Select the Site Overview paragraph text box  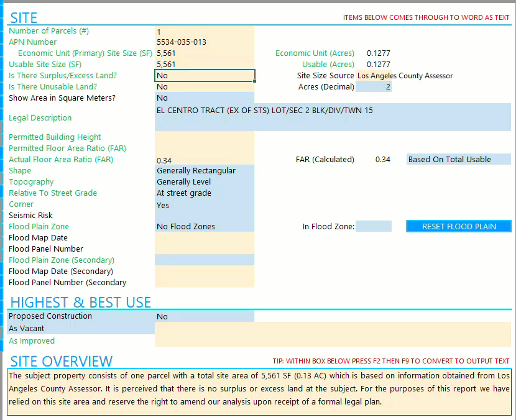click(x=259, y=392)
